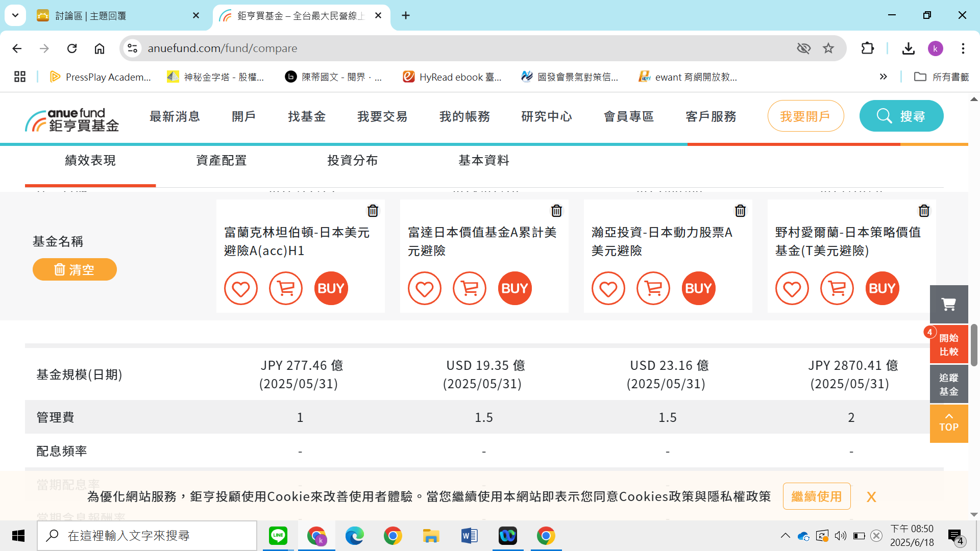Click the Windows taskbar search box
980x551 pixels.
(x=147, y=536)
